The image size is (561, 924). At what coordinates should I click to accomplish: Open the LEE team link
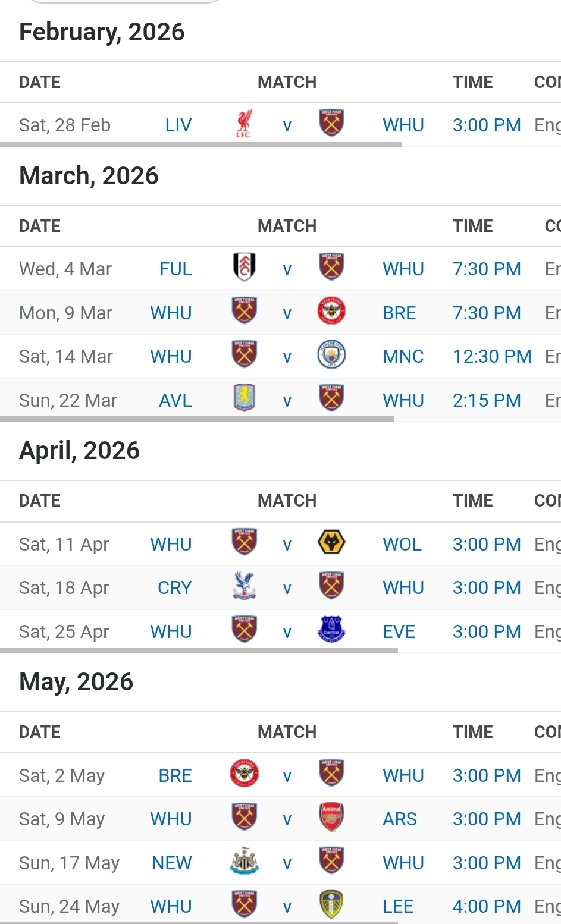(x=397, y=907)
